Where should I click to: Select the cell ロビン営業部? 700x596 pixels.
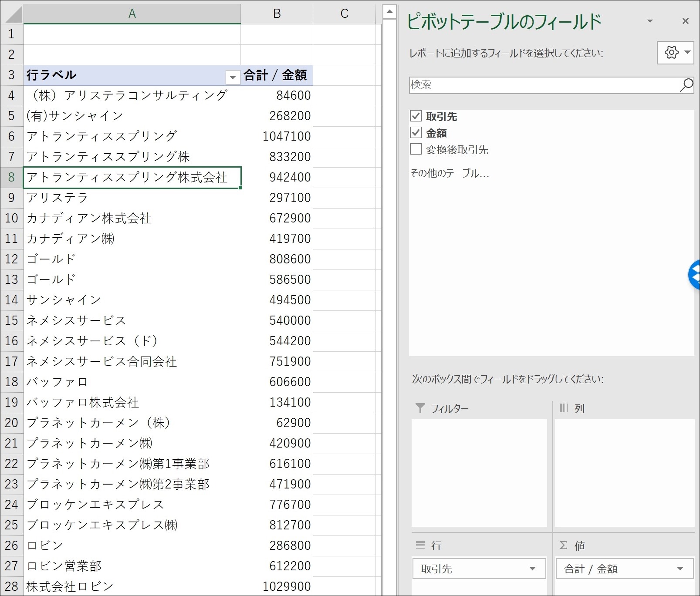[132, 566]
